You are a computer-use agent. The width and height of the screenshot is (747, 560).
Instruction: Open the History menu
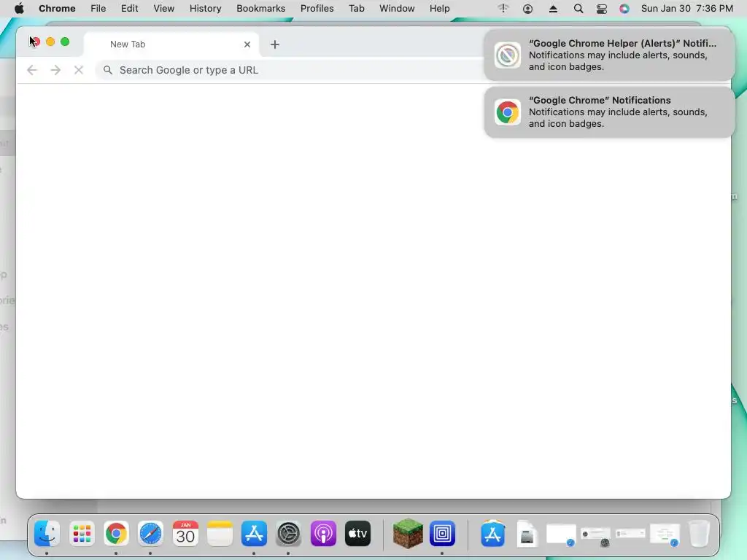205,9
